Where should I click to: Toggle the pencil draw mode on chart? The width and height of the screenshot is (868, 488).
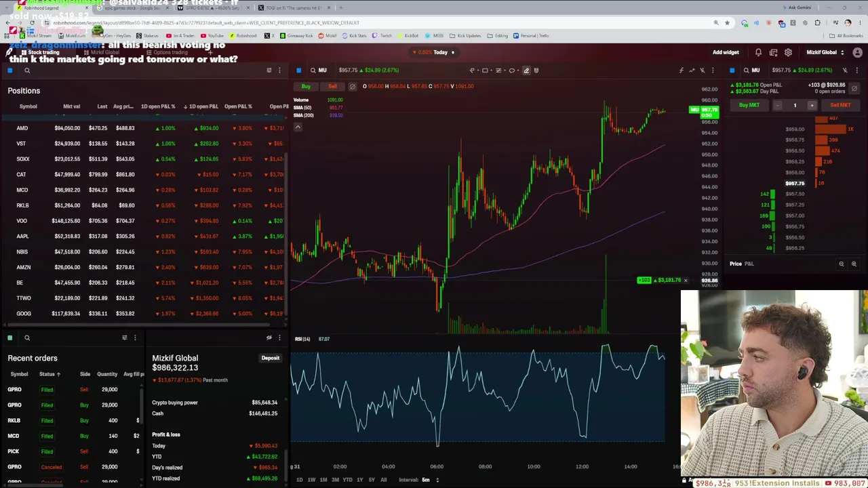pos(526,70)
